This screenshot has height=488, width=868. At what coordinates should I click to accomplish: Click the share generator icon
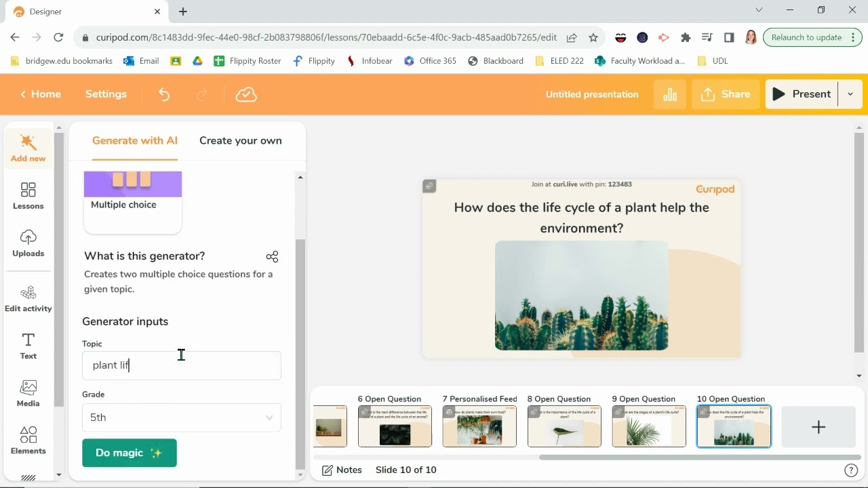point(272,256)
